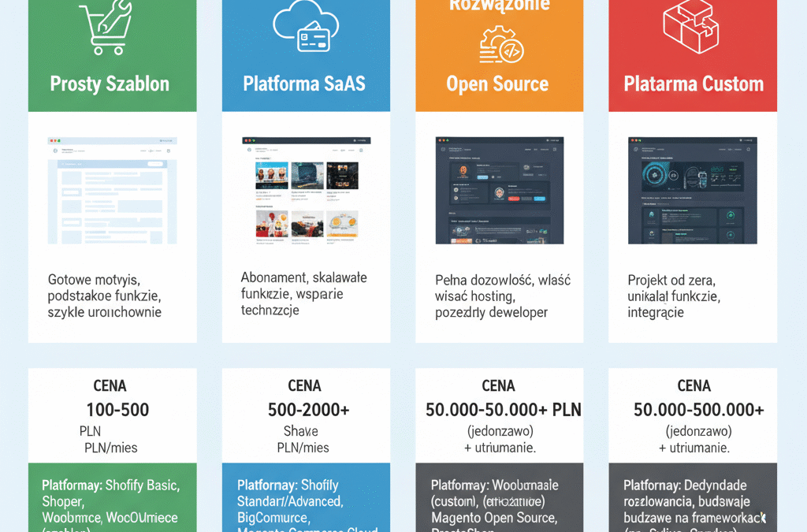807x532 pixels.
Task: Click the 50.000-50.000+ PLN price
Action: 503,410
